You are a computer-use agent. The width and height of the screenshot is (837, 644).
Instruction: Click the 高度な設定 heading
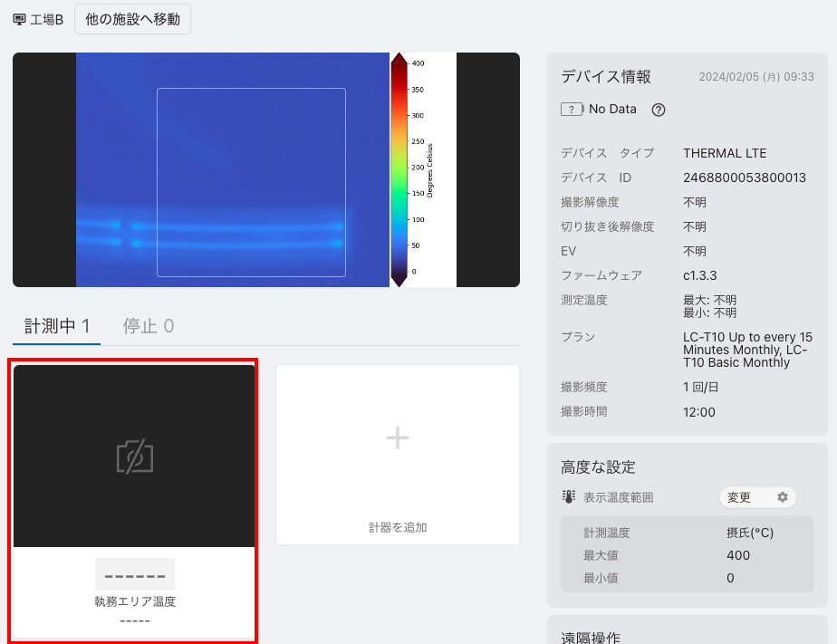[x=598, y=467]
